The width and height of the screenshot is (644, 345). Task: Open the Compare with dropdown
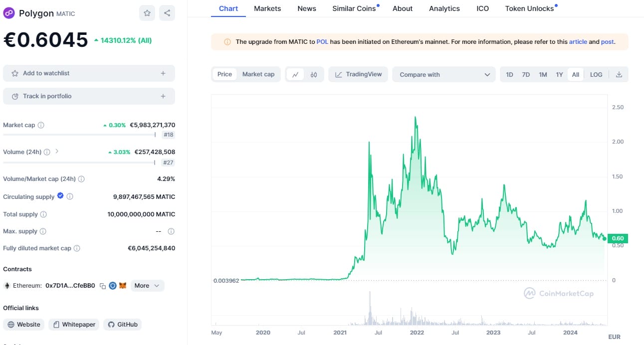click(443, 74)
